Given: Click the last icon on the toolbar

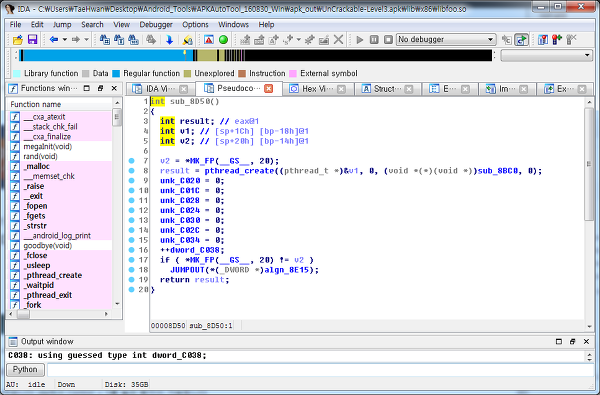Looking at the screenshot, I should click(571, 39).
